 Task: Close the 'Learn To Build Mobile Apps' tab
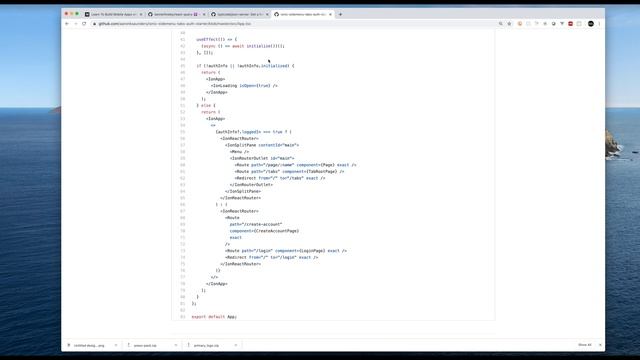[x=141, y=14]
